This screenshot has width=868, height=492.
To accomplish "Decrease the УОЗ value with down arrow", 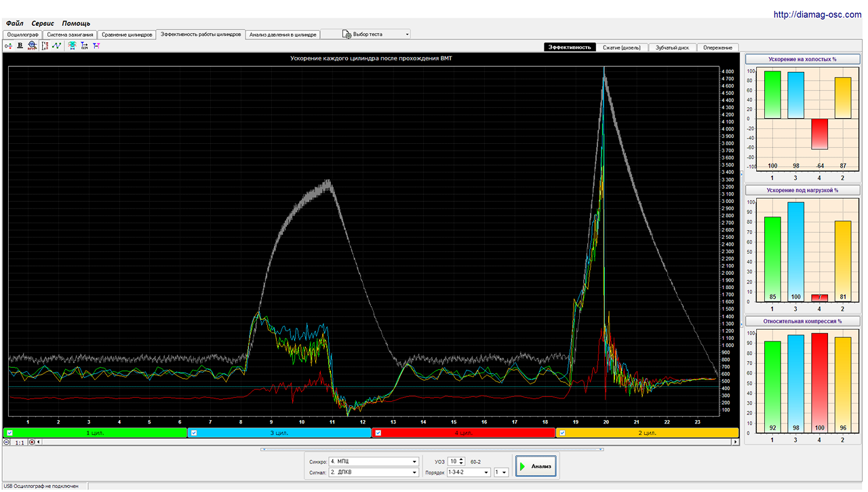I will 461,463.
